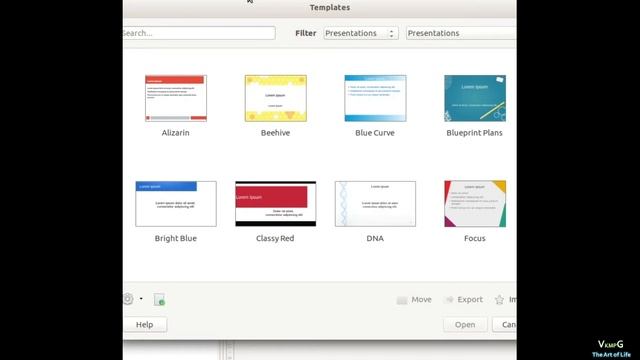The width and height of the screenshot is (640, 360).
Task: Click the Export button label
Action: (x=470, y=300)
